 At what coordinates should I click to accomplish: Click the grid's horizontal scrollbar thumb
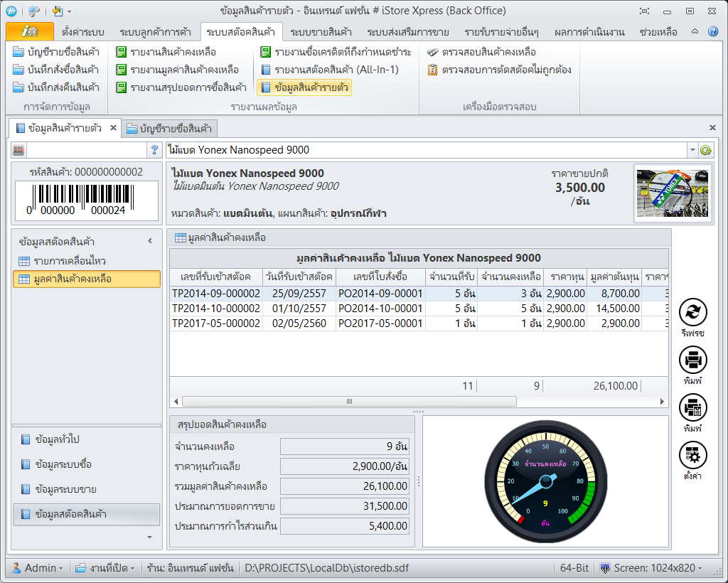[350, 402]
